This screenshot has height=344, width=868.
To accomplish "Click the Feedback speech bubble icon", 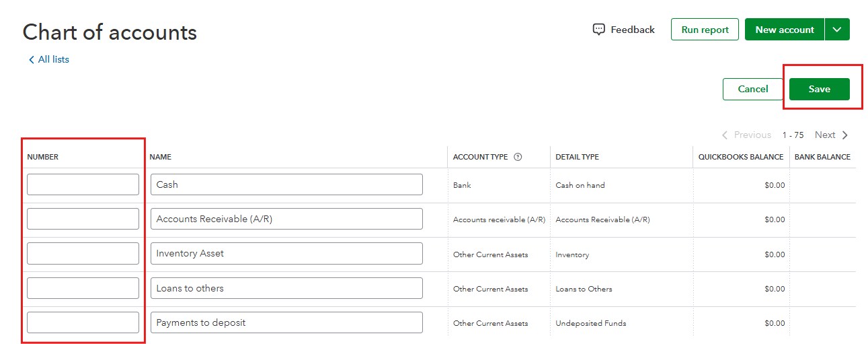I will pos(598,30).
